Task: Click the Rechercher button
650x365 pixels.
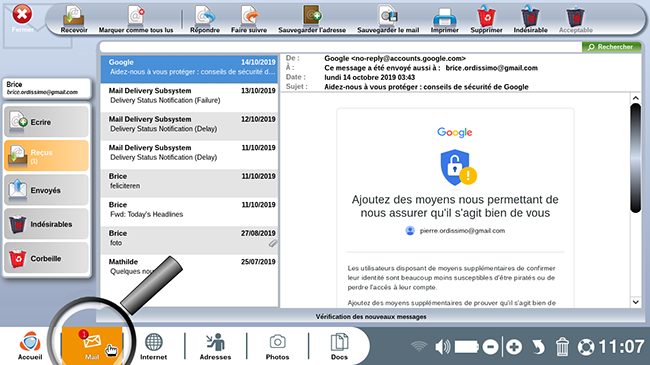Action: pyautogui.click(x=611, y=47)
